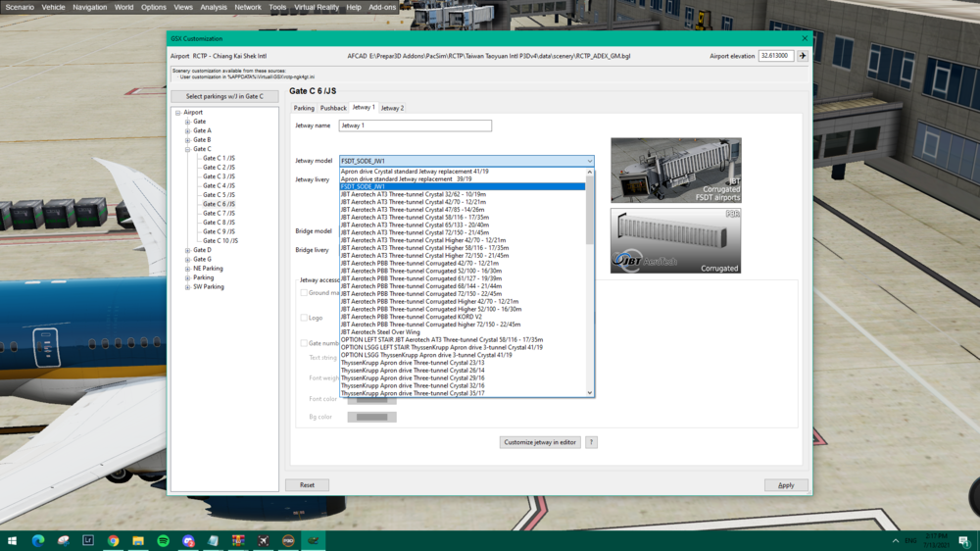The height and width of the screenshot is (551, 980).
Task: Select JBT Aerotech Steel Over Wing option
Action: [x=378, y=332]
